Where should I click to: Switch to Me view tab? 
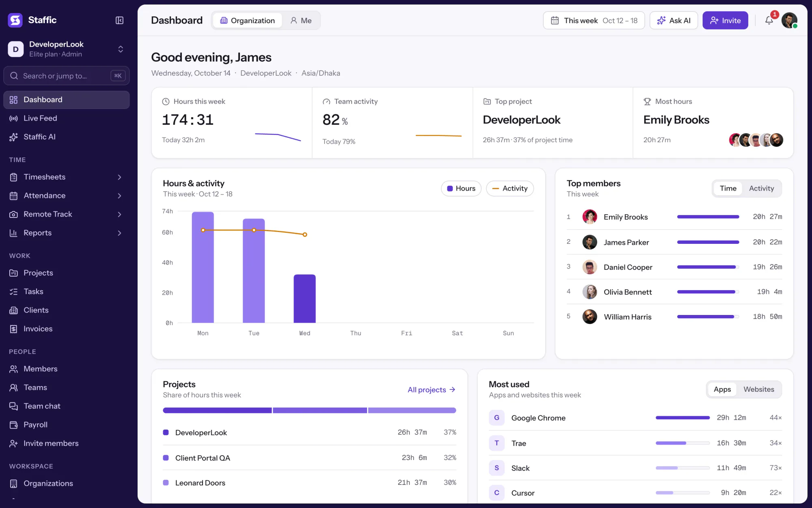coord(301,20)
